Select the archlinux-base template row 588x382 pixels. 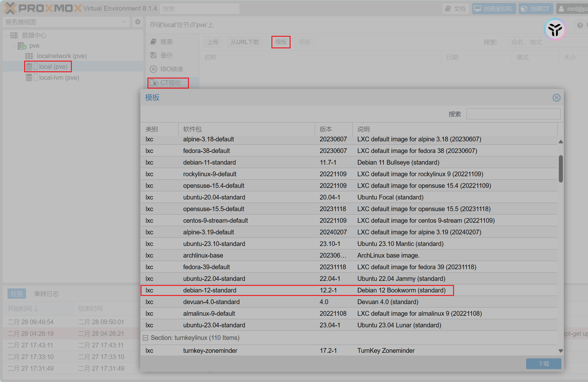click(x=349, y=255)
